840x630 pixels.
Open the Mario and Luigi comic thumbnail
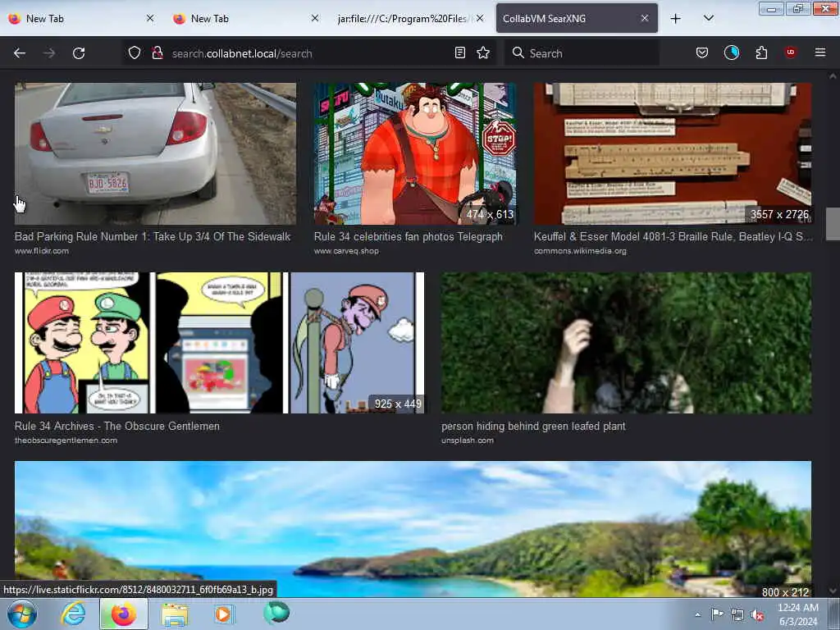click(x=219, y=343)
